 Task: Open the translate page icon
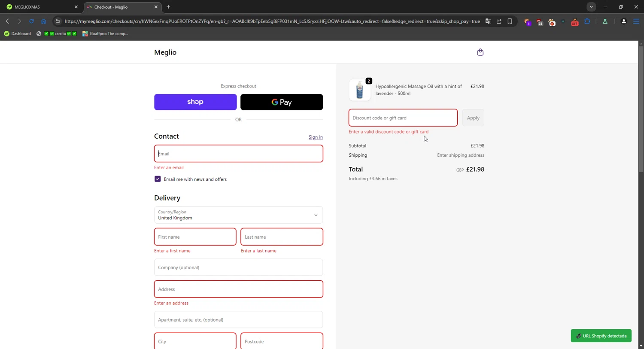[x=488, y=21]
